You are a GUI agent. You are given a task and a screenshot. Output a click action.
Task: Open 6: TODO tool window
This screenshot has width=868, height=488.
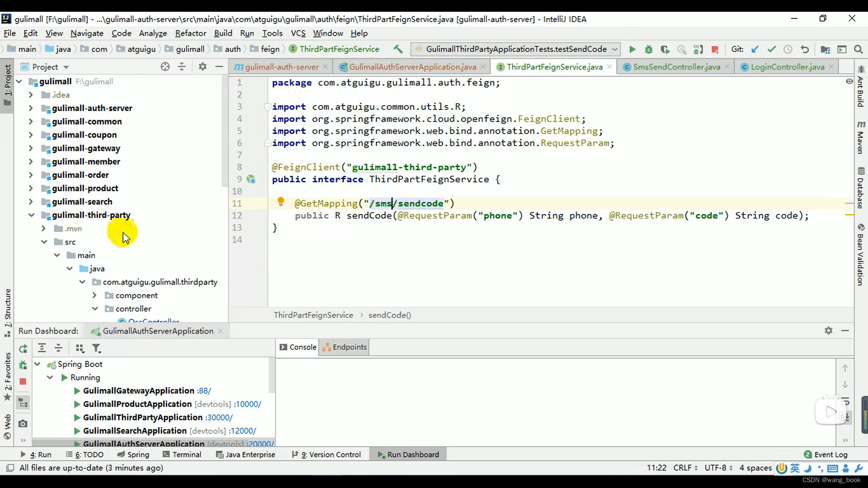click(x=85, y=455)
